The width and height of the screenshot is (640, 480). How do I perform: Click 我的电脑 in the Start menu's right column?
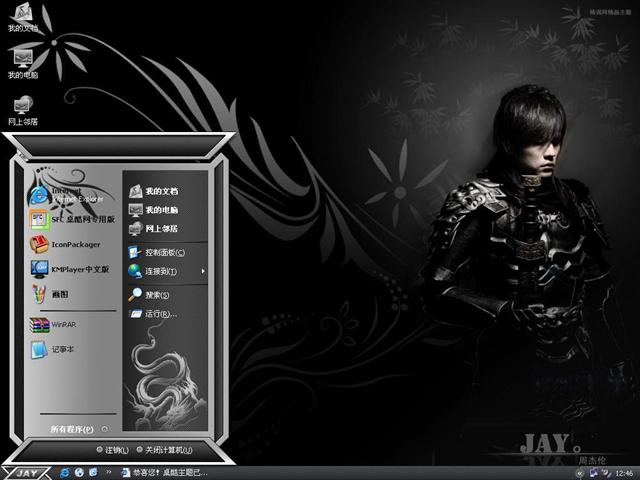(154, 210)
